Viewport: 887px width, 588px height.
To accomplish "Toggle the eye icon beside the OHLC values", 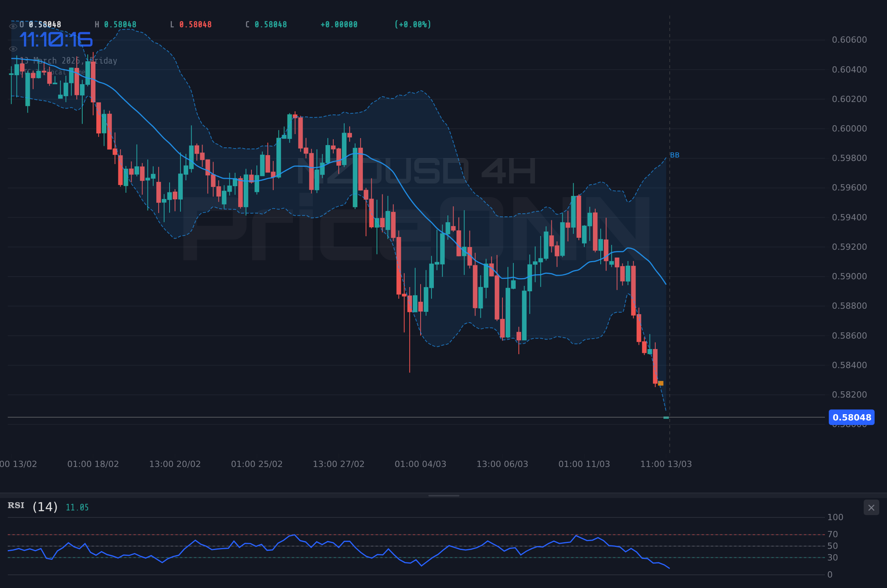I will (x=13, y=26).
